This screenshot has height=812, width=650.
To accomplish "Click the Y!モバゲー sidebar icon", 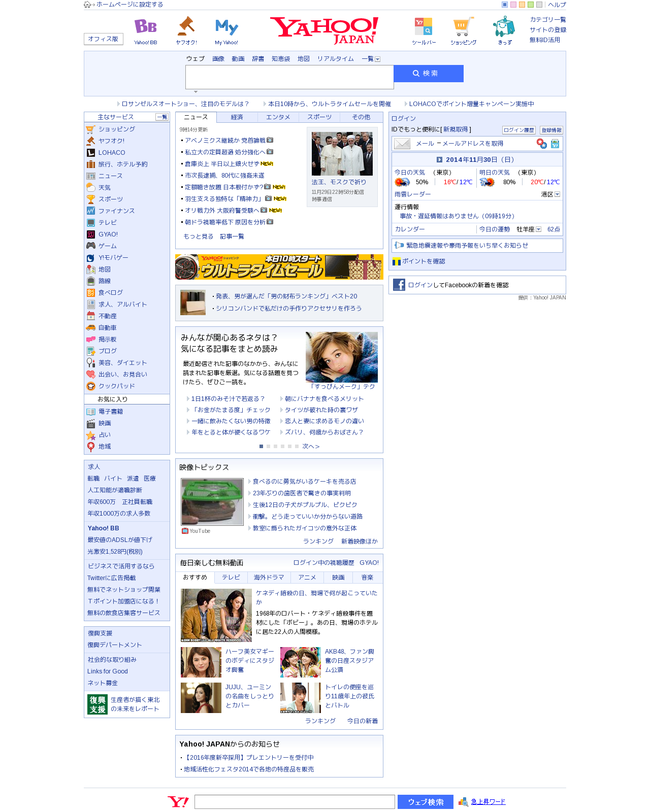I will click(x=91, y=258).
